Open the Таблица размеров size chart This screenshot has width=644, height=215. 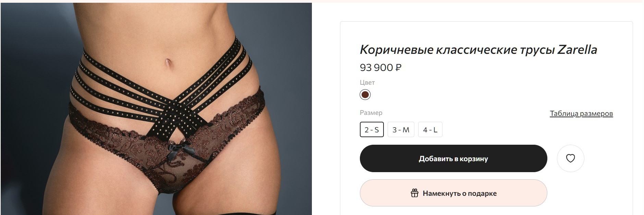pyautogui.click(x=581, y=114)
